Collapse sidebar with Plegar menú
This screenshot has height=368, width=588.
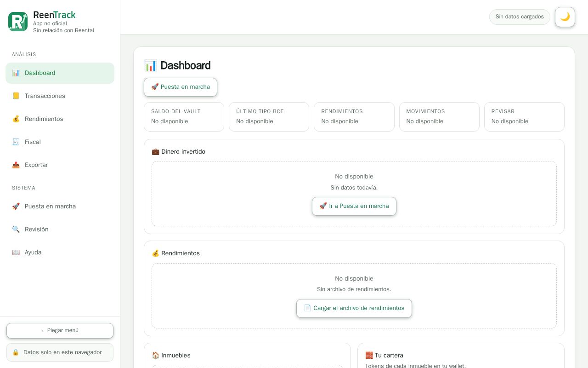pos(60,331)
